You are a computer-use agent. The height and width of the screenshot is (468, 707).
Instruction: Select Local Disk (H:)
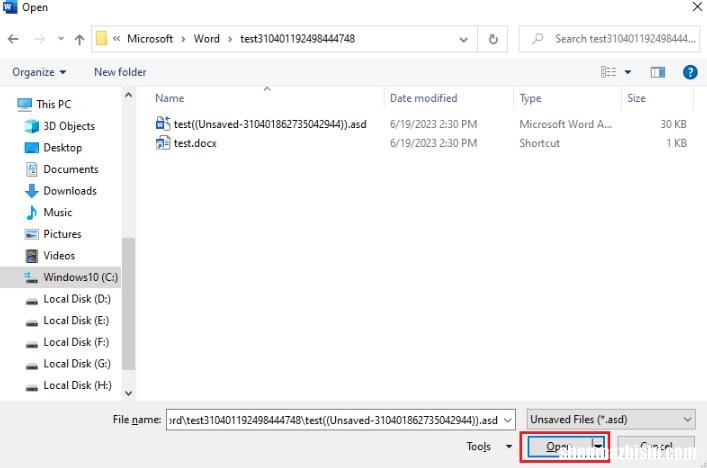(x=77, y=385)
